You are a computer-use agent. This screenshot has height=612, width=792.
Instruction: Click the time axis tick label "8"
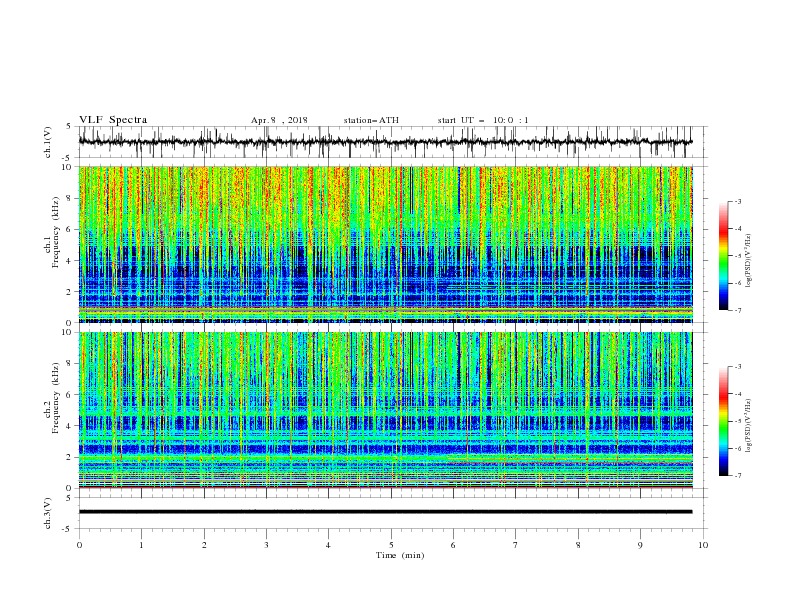click(578, 545)
